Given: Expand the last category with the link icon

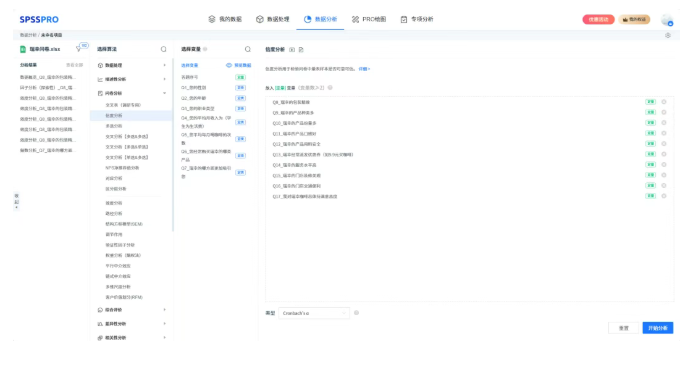Looking at the screenshot, I should (131, 337).
